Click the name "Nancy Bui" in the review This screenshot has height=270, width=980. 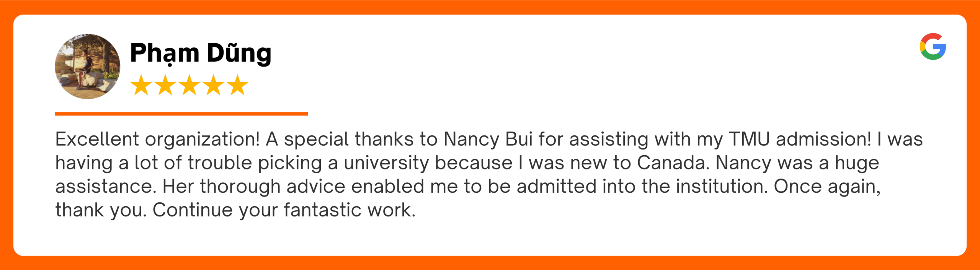tap(488, 139)
